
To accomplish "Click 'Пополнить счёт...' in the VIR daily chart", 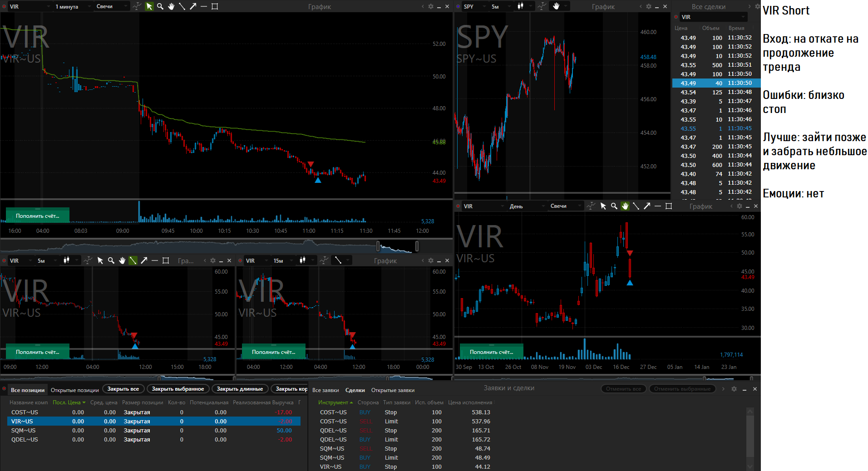I will coord(492,352).
